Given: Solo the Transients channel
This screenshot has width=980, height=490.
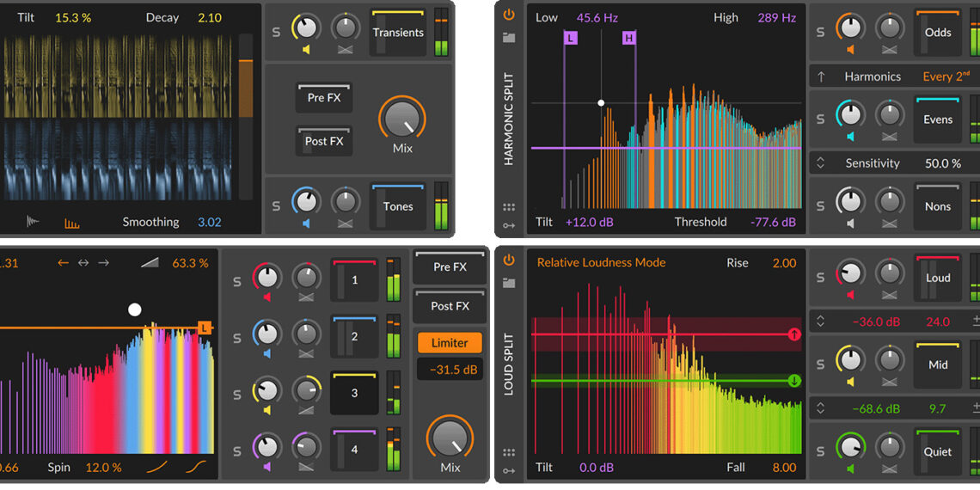Looking at the screenshot, I should click(x=276, y=33).
